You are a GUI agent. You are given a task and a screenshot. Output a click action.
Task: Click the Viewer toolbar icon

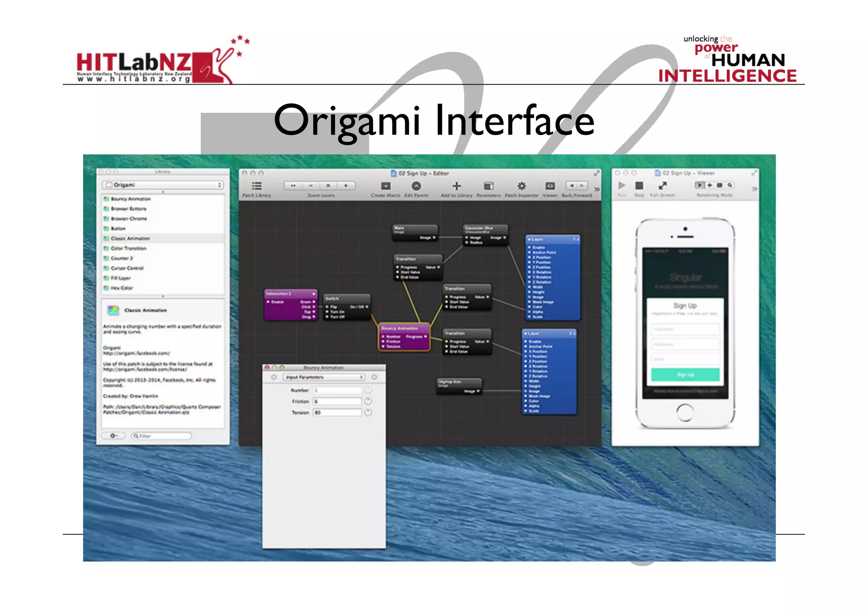tap(550, 186)
